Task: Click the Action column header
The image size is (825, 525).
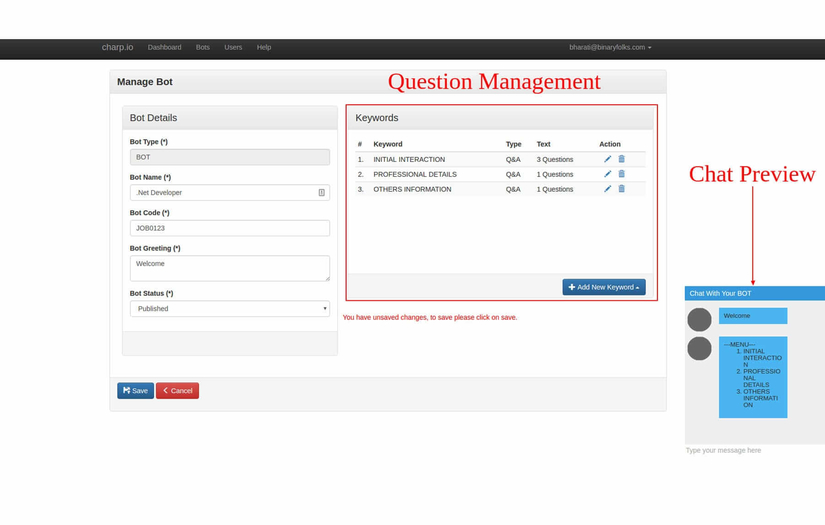Action: coord(610,144)
